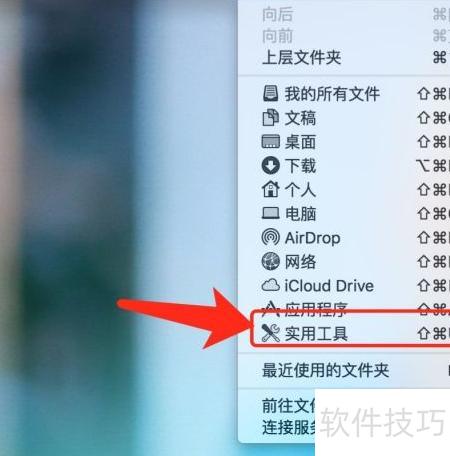
Task: Click the 实用工具 wrench and screwdriver icon
Action: (270, 333)
